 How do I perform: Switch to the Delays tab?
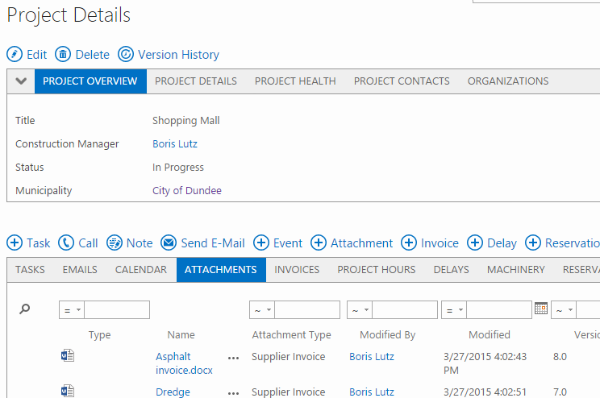click(451, 270)
